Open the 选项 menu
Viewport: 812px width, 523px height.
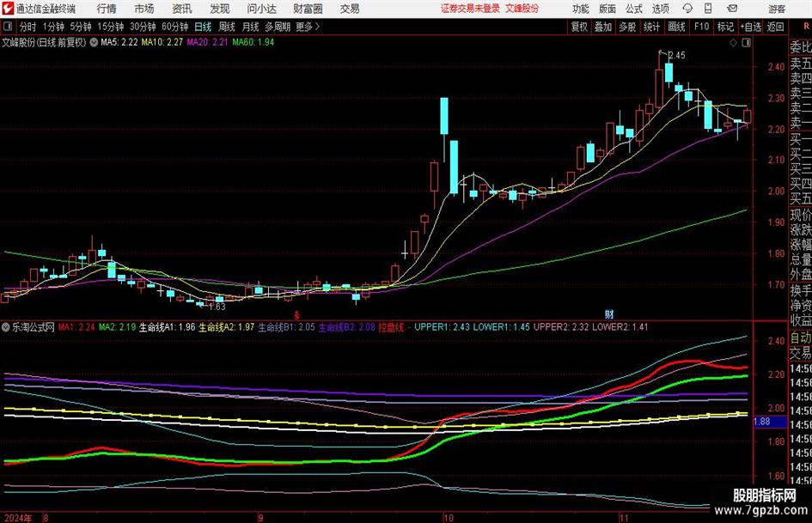(x=660, y=9)
